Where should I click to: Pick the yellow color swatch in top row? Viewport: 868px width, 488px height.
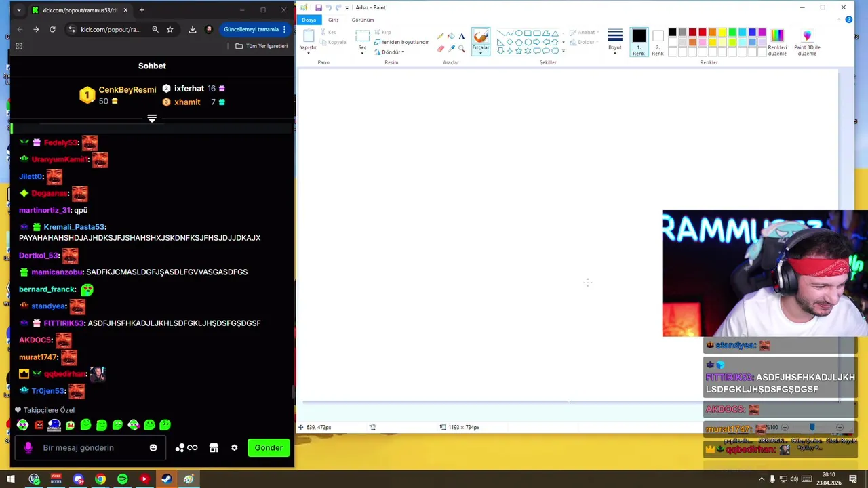[722, 33]
